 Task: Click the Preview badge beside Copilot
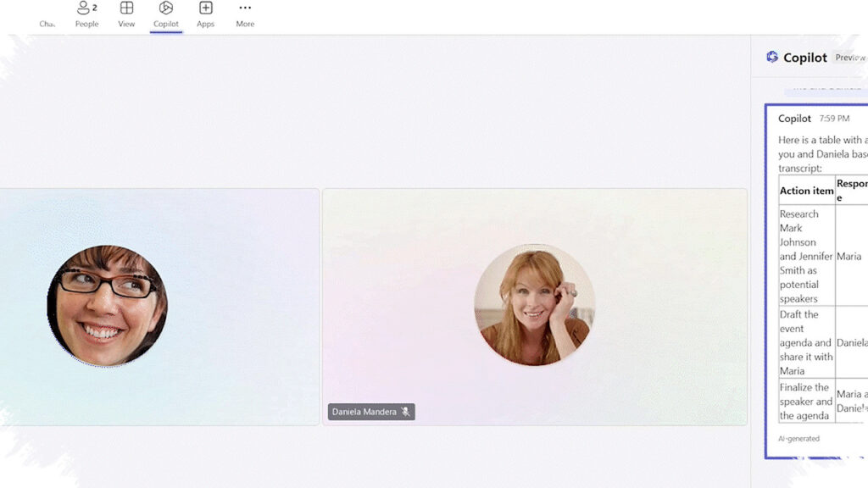849,58
